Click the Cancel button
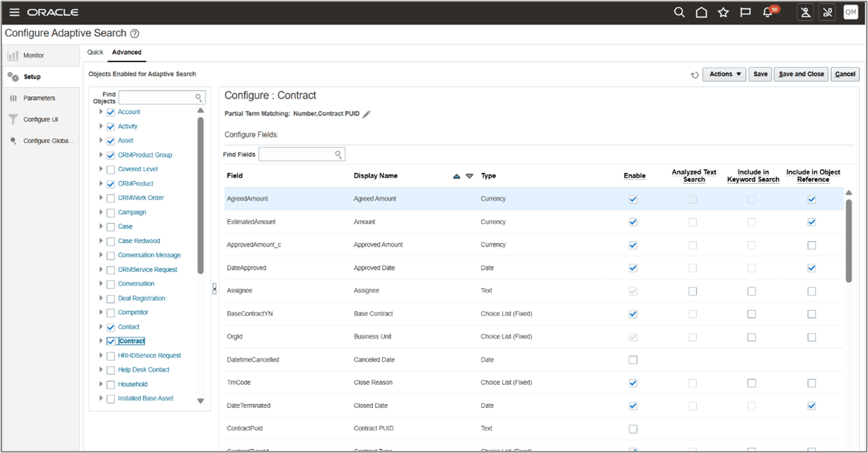 (x=845, y=74)
